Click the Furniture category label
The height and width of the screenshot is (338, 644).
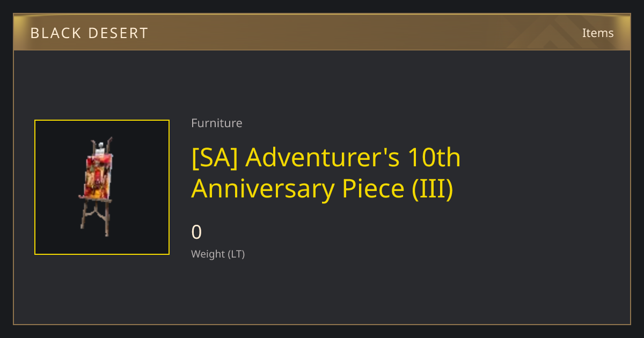point(217,123)
